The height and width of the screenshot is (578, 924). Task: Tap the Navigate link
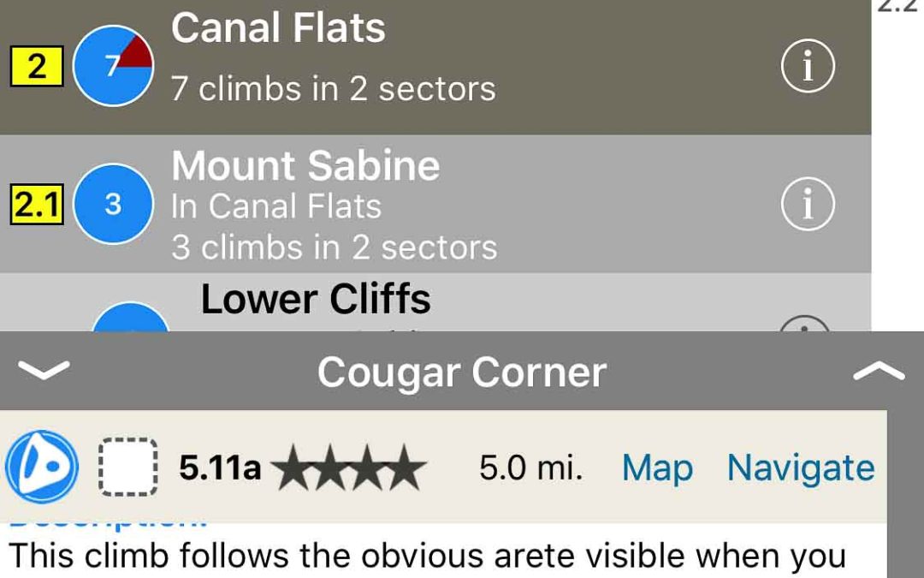[x=801, y=468]
